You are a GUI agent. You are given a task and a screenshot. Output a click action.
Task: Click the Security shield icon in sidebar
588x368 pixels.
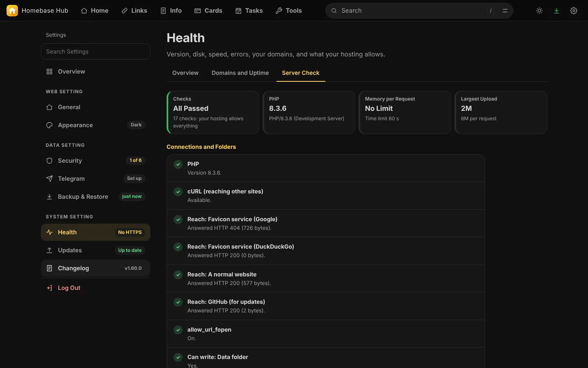(49, 161)
